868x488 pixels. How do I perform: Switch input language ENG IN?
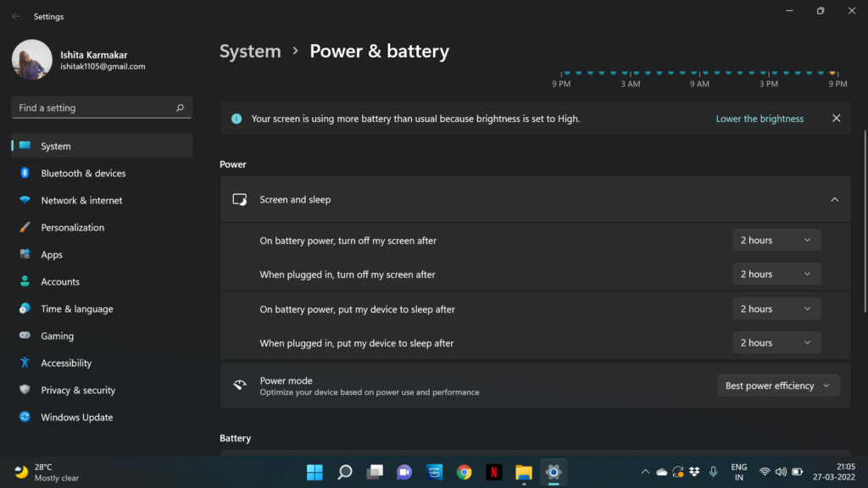(739, 472)
